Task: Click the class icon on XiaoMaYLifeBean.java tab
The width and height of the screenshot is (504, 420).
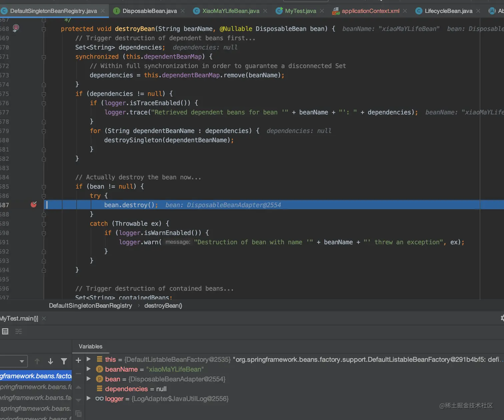Action: point(196,11)
